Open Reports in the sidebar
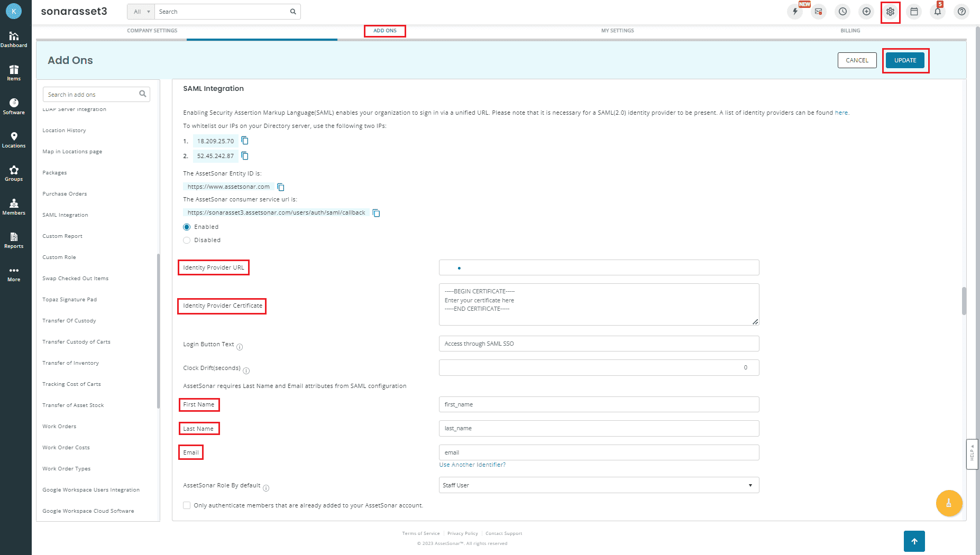The height and width of the screenshot is (555, 980). tap(14, 240)
